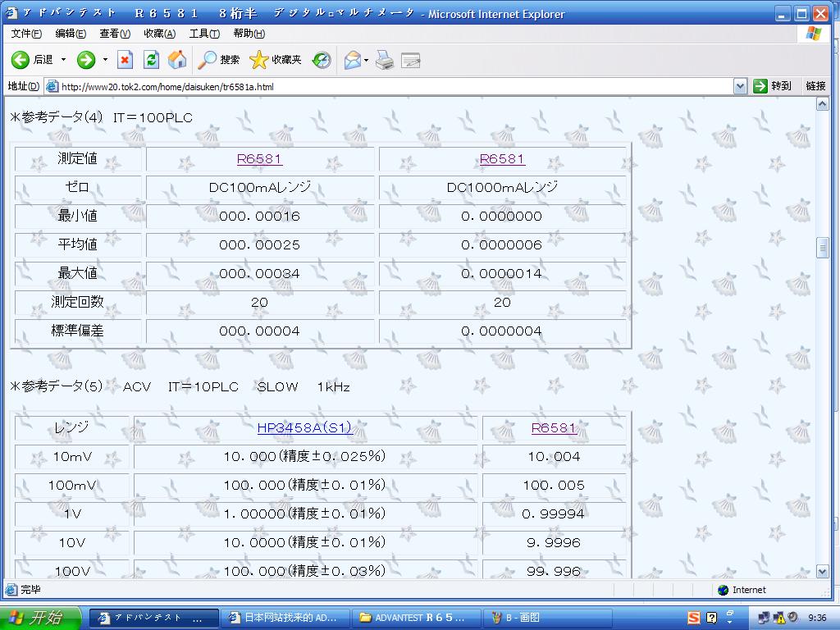Viewport: 840px width, 630px height.
Task: Click the Internet zone globe icon in status bar
Action: [x=724, y=590]
